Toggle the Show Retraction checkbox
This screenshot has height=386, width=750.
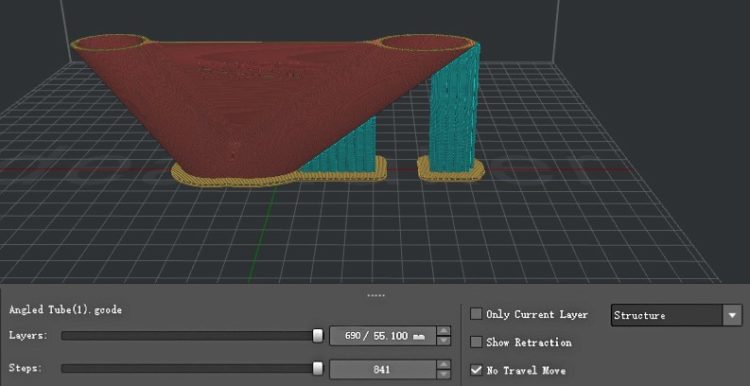(x=476, y=342)
